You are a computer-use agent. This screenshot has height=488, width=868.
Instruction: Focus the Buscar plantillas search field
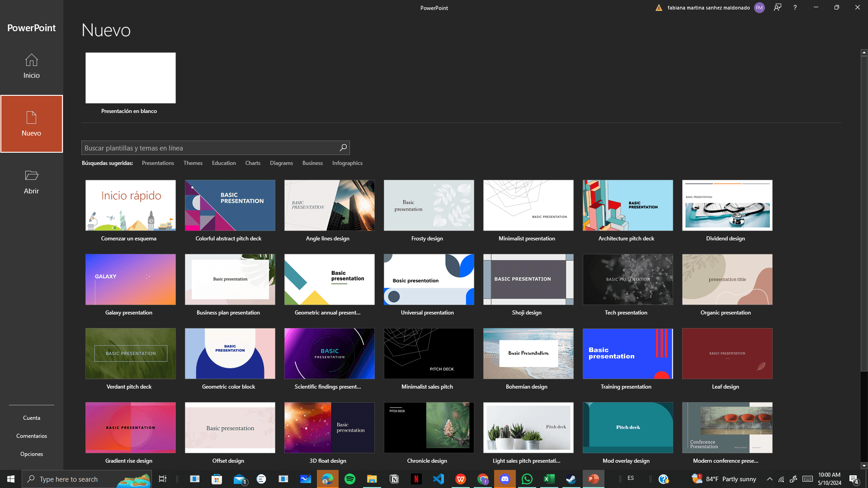(210, 148)
